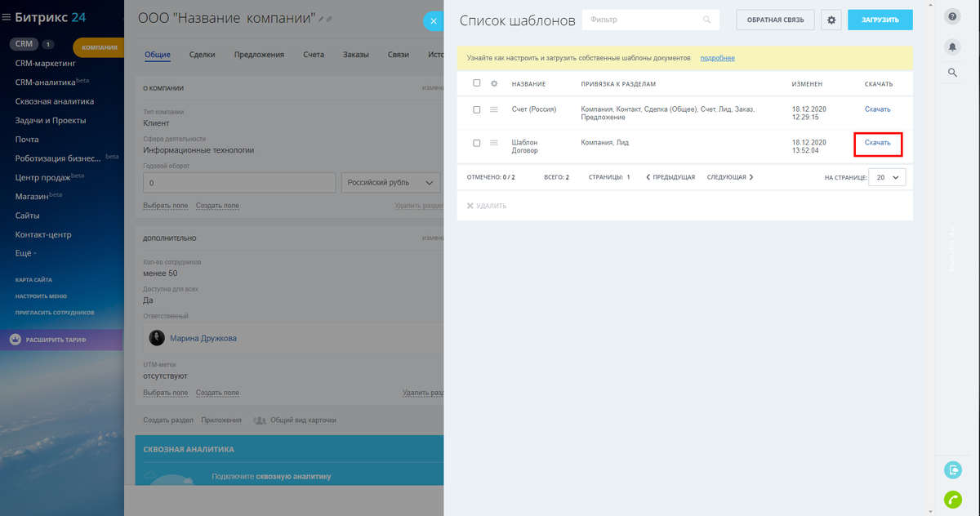Open table column settings gear in header
The image size is (980, 516).
click(x=494, y=84)
